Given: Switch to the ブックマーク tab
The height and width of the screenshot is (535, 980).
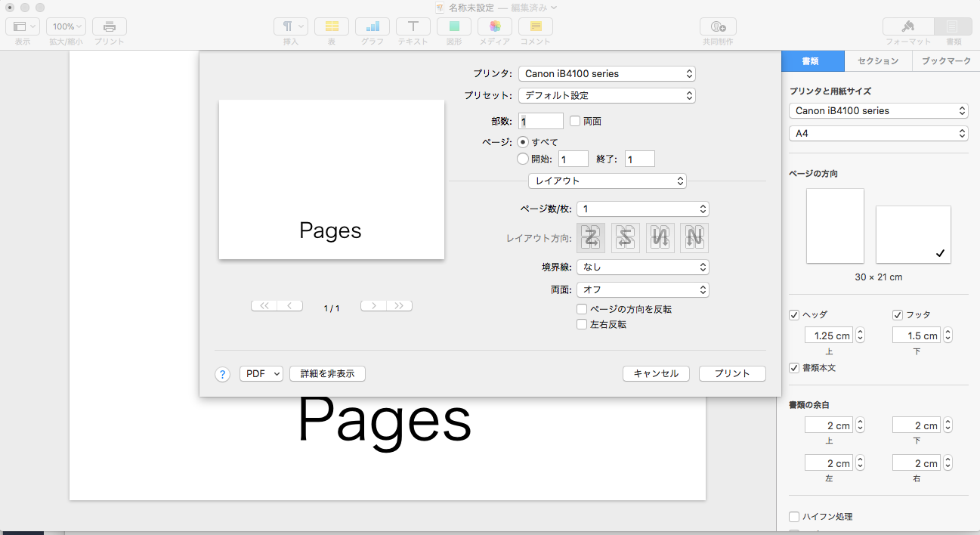Looking at the screenshot, I should (x=946, y=61).
